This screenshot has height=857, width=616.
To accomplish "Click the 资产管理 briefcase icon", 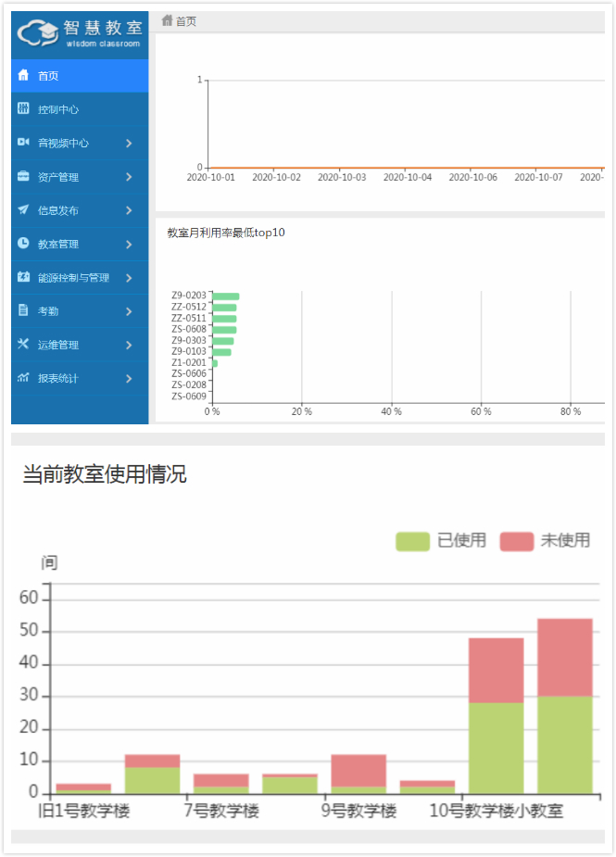I will [24, 176].
